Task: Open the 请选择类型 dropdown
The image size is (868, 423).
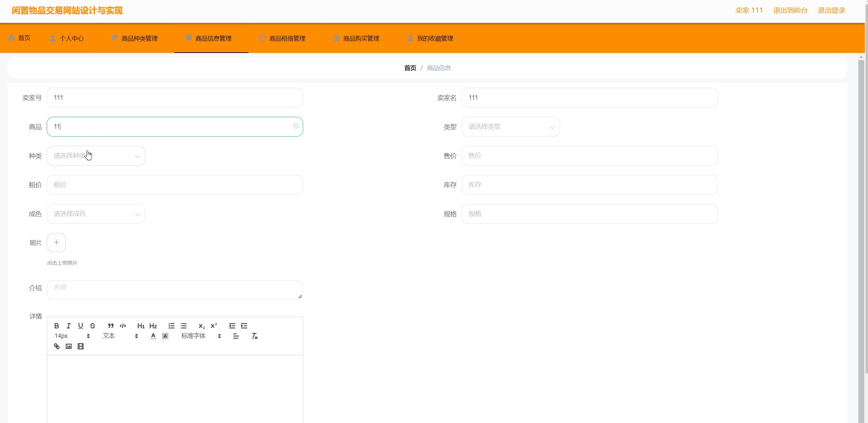Action: [x=511, y=127]
